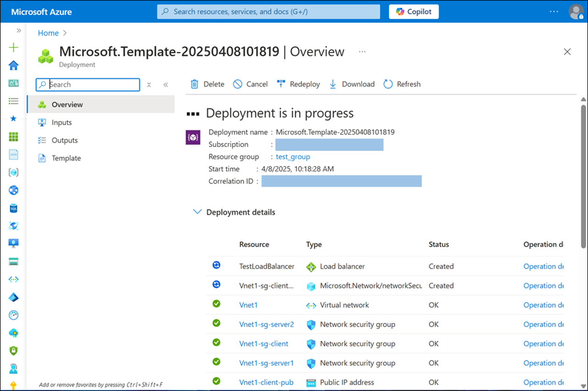The image size is (588, 391).
Task: Open SQL databases from the sidebar
Action: click(13, 208)
